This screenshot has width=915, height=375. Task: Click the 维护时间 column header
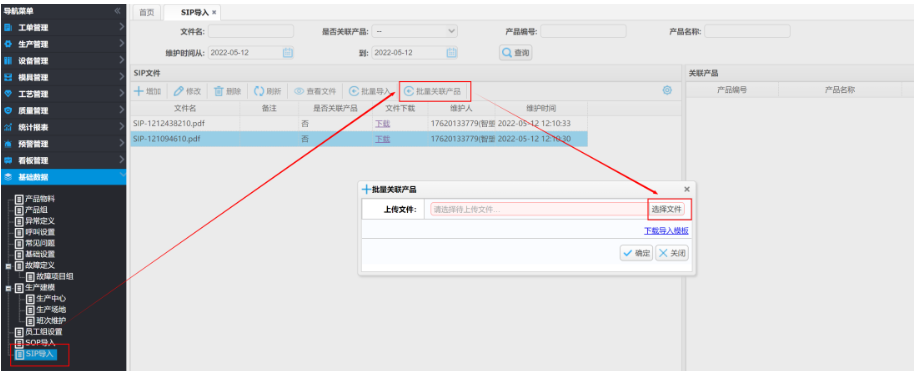pos(541,108)
